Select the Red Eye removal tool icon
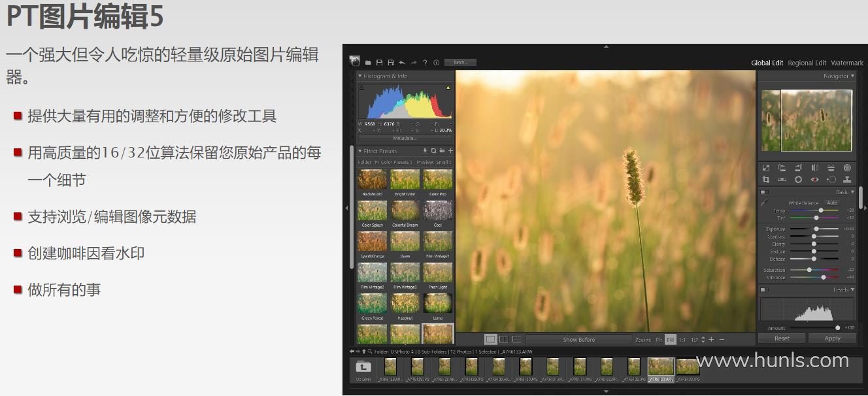This screenshot has width=868, height=396. 815,180
